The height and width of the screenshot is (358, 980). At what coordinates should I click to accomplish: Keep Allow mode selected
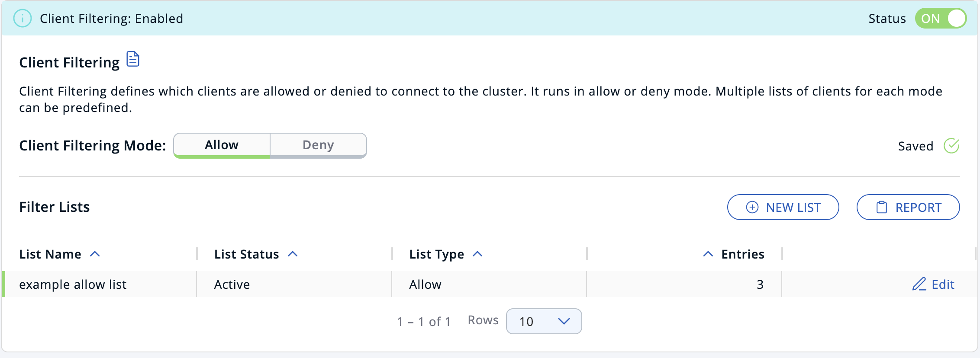coord(221,145)
